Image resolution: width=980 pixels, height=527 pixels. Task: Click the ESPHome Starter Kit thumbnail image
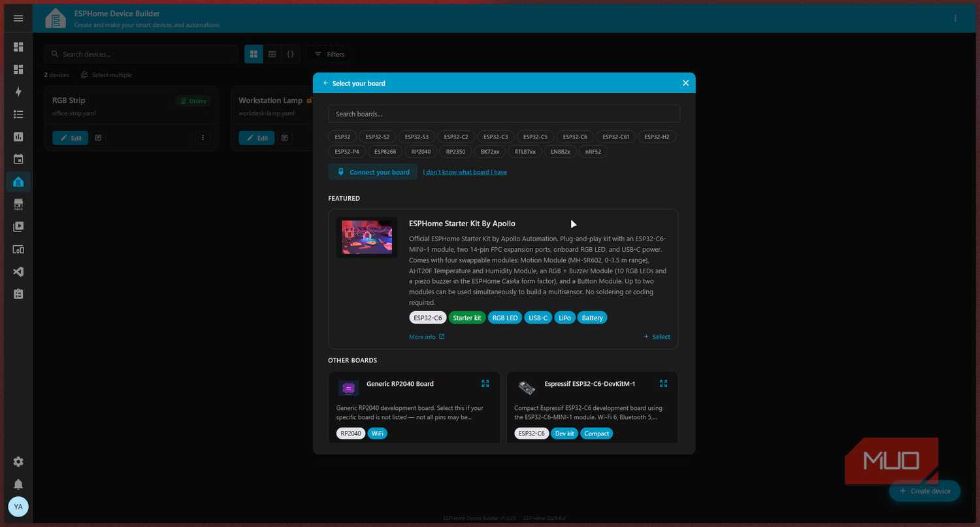pyautogui.click(x=367, y=237)
